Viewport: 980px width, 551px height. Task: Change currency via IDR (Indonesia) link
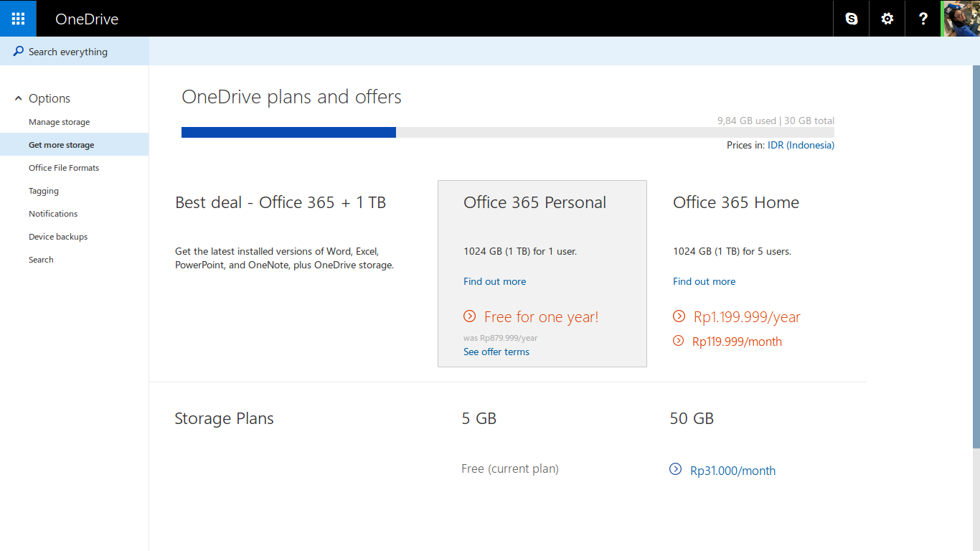[801, 145]
